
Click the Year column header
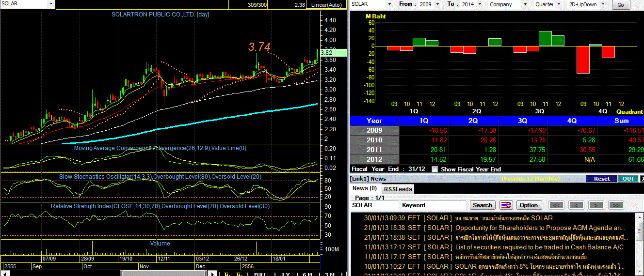(374, 121)
